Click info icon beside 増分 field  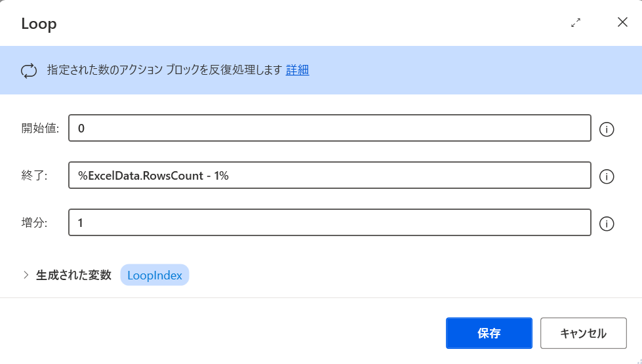(x=607, y=224)
